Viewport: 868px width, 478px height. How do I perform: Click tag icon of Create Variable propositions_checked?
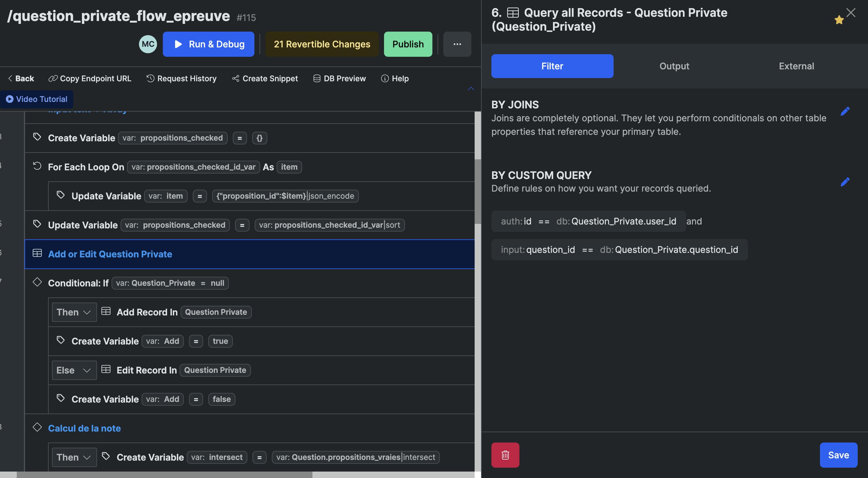click(37, 136)
